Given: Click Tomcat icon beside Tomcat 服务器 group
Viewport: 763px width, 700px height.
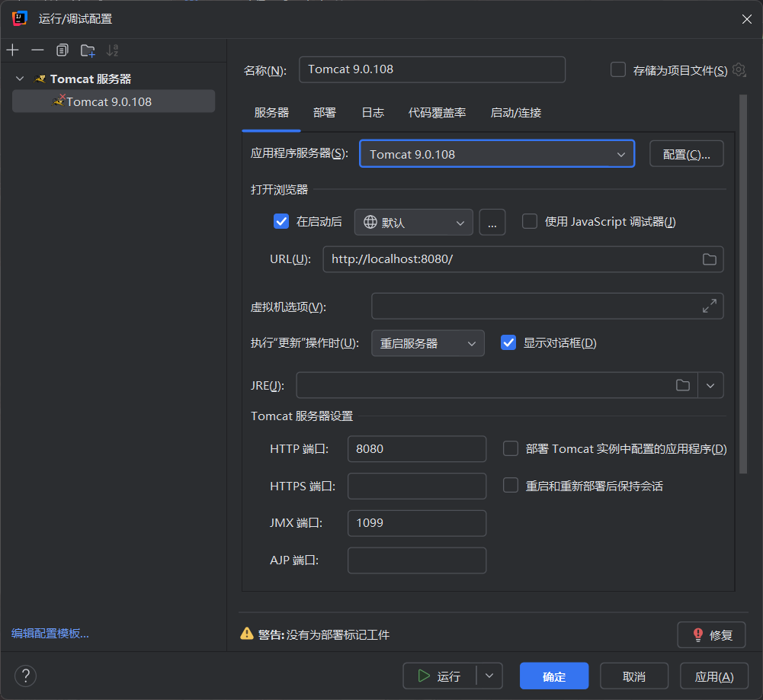Looking at the screenshot, I should click(x=40, y=79).
